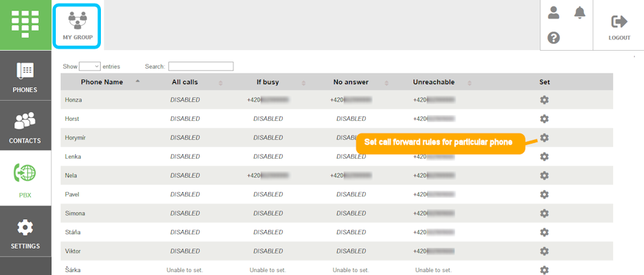Open the notifications bell

[580, 13]
